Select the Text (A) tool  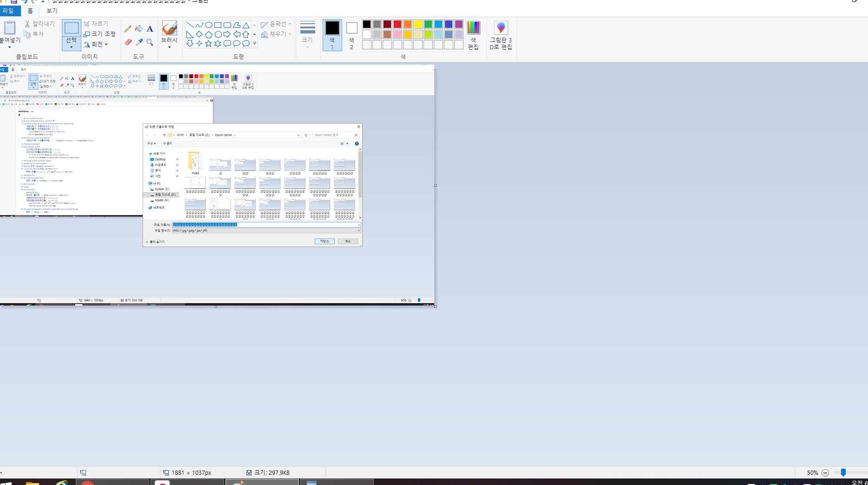point(150,29)
